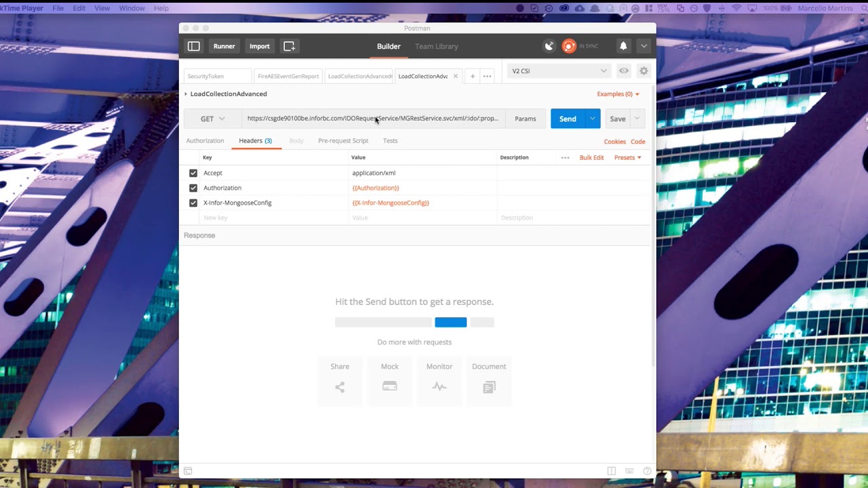Open the console icon in status bar

pyautogui.click(x=188, y=471)
